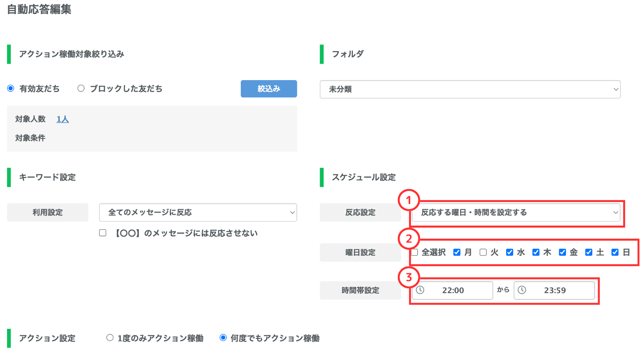Screen dimensions: 644x362
Task: Select the ブロックした友だち radio button
Action: tap(81, 88)
